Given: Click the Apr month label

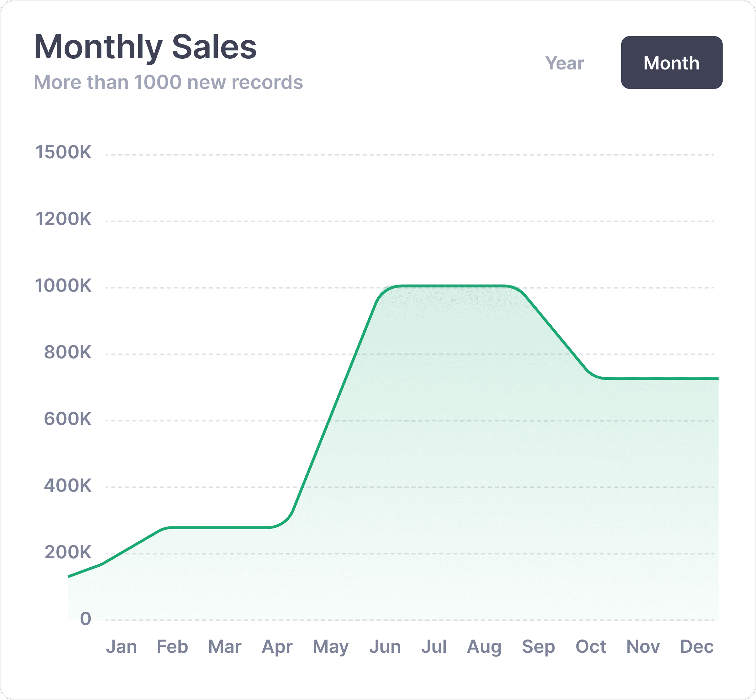Looking at the screenshot, I should pyautogui.click(x=277, y=647).
